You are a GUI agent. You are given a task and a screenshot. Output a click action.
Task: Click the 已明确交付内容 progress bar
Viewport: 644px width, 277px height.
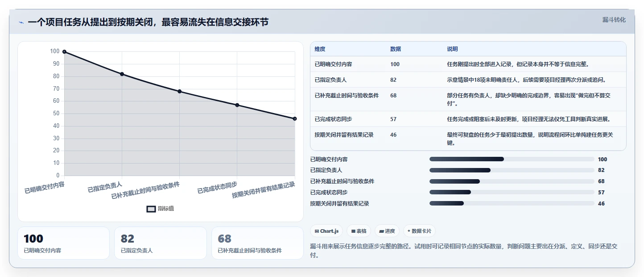tap(512, 159)
